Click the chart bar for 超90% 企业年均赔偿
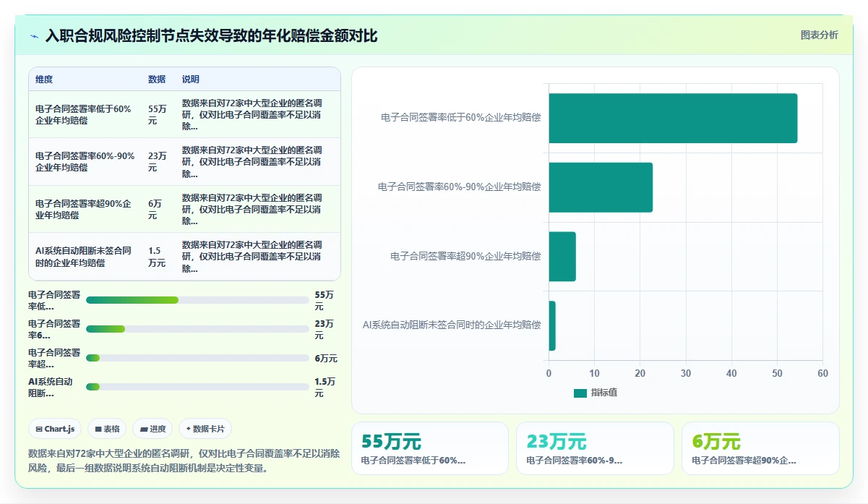 click(562, 257)
